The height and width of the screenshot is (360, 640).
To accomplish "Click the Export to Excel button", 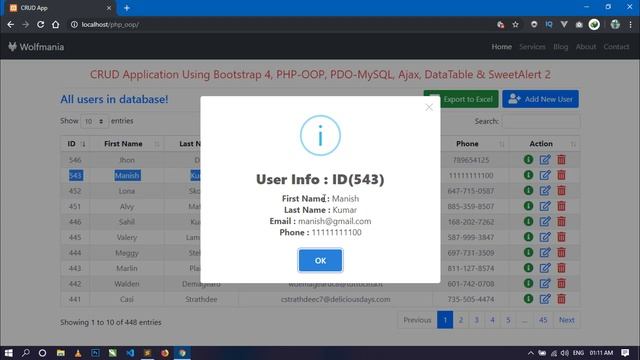I will click(461, 99).
